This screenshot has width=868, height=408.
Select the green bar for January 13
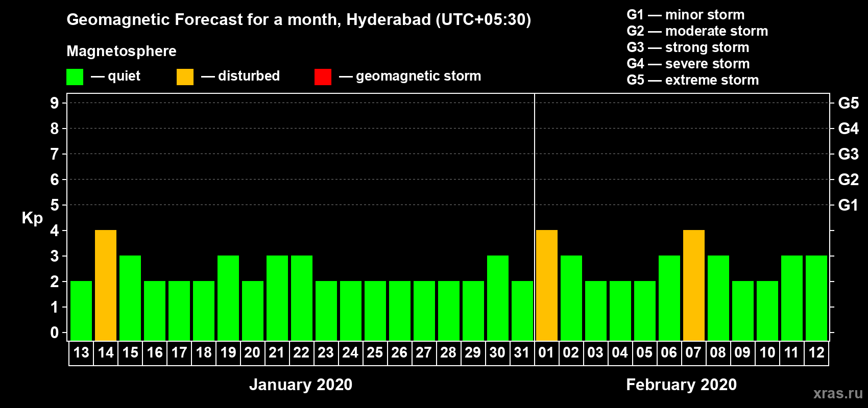[81, 311]
